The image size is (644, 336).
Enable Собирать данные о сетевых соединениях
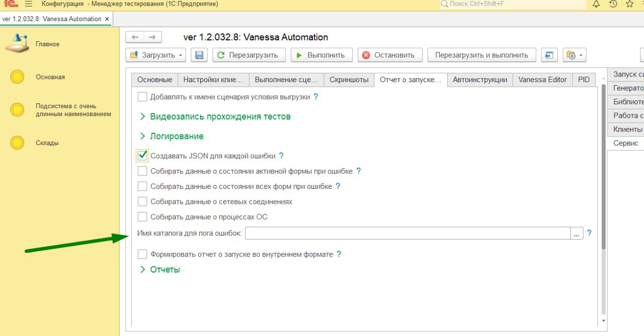[x=142, y=201]
